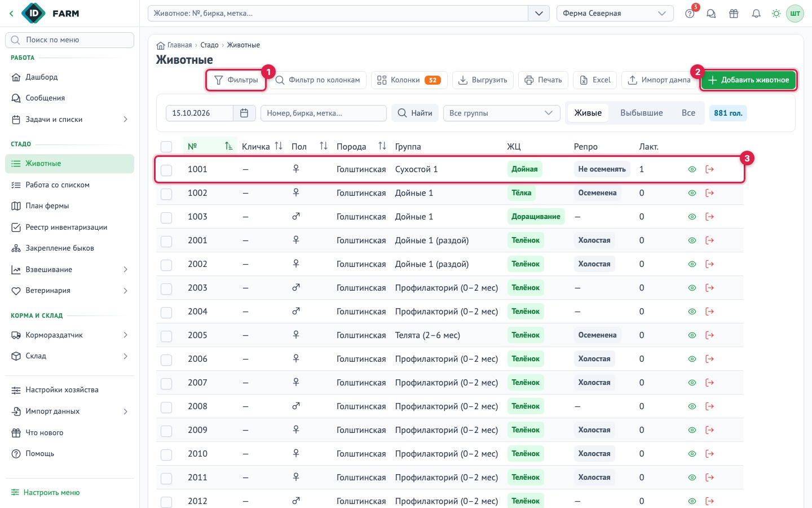Open Колонки 52 settings

[x=409, y=80]
